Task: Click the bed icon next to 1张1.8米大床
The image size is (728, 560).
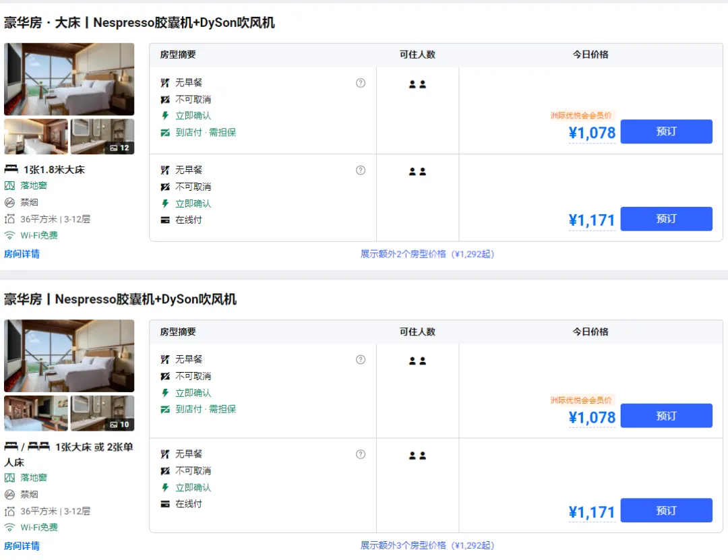Action: 11,169
